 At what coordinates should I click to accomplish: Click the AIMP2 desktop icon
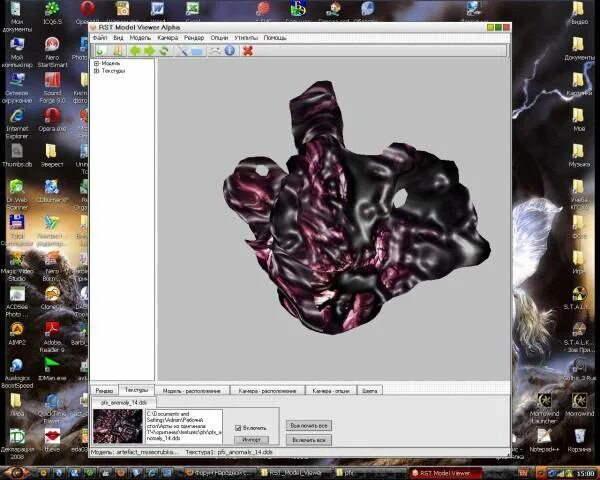point(17,334)
